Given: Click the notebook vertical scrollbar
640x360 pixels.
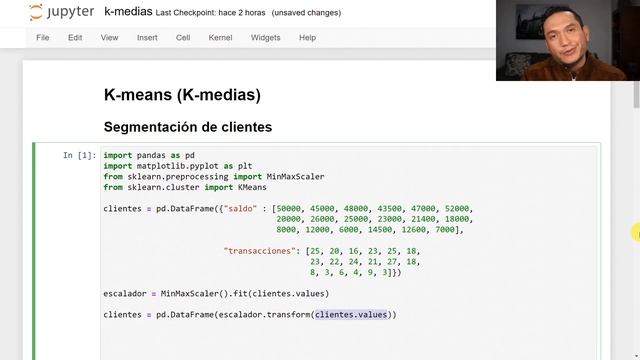Looking at the screenshot, I should click(x=636, y=95).
